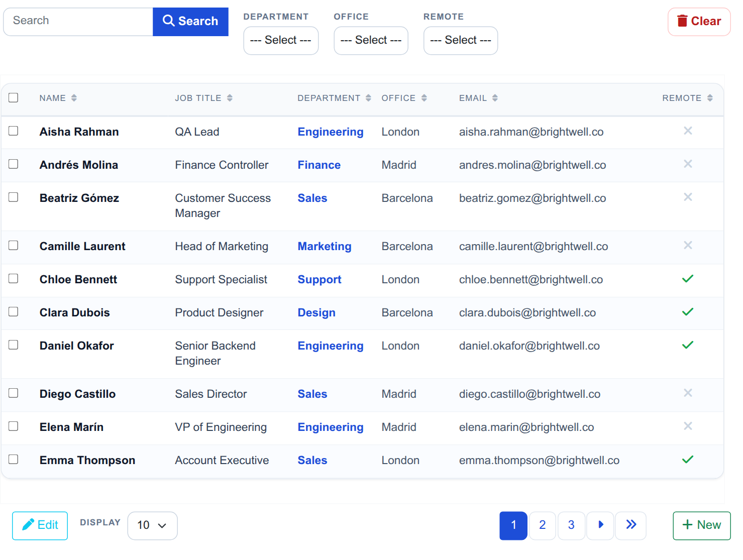This screenshot has height=560, width=743.
Task: Sort table by Email column
Action: tap(478, 98)
